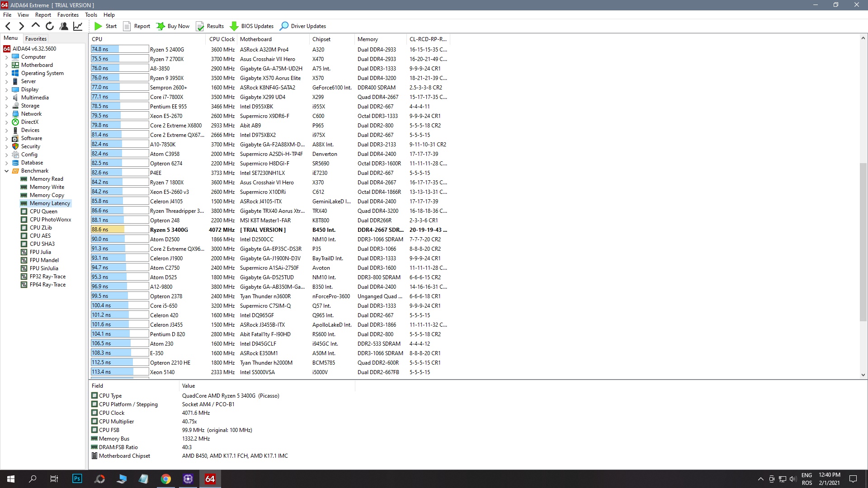Select FP32 Ray-Trace benchmark
Screen dimensions: 868x488
(x=47, y=277)
